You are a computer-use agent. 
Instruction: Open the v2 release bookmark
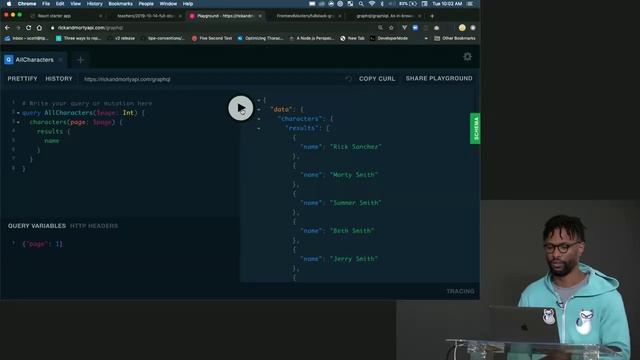pyautogui.click(x=121, y=38)
